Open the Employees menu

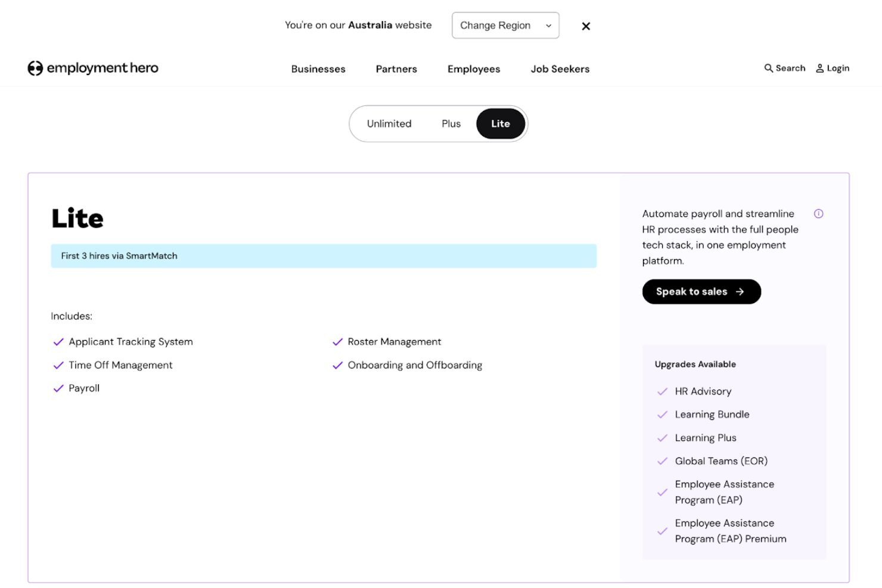tap(474, 69)
